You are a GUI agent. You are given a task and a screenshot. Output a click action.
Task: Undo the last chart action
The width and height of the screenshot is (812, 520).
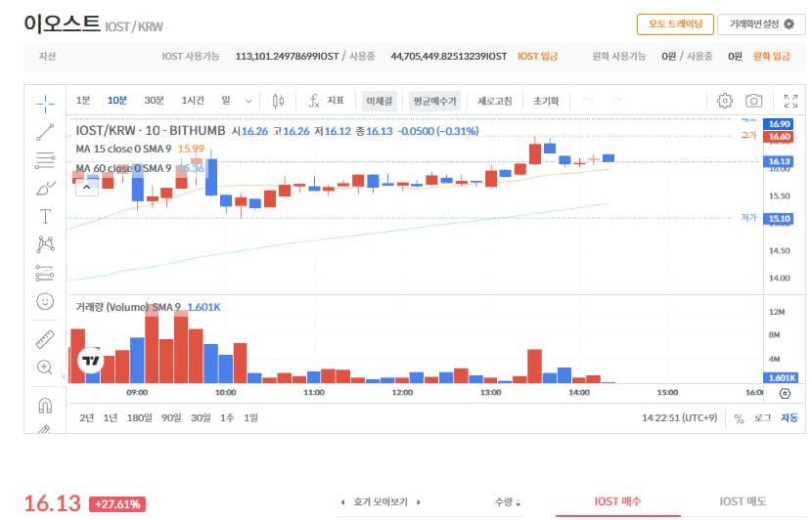(x=588, y=101)
